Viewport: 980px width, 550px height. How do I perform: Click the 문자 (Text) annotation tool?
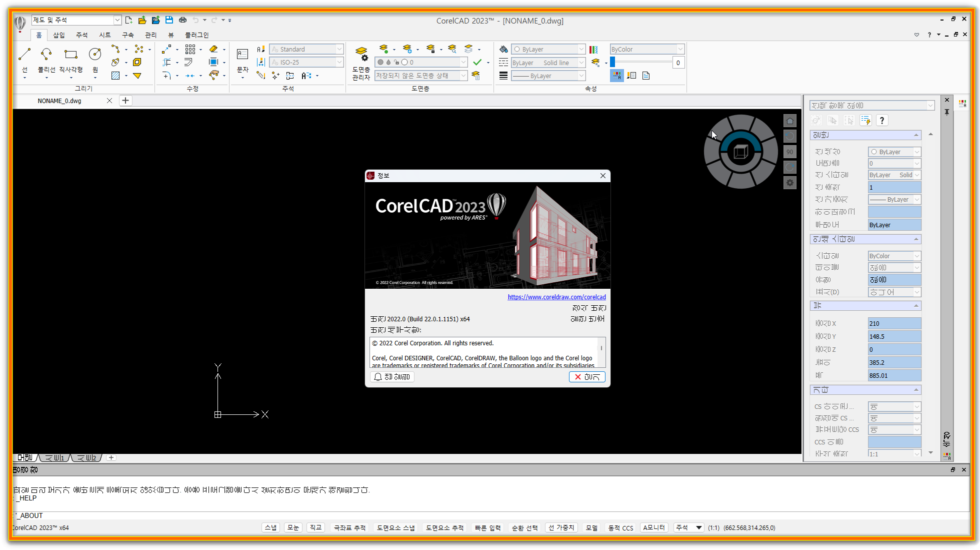click(242, 61)
